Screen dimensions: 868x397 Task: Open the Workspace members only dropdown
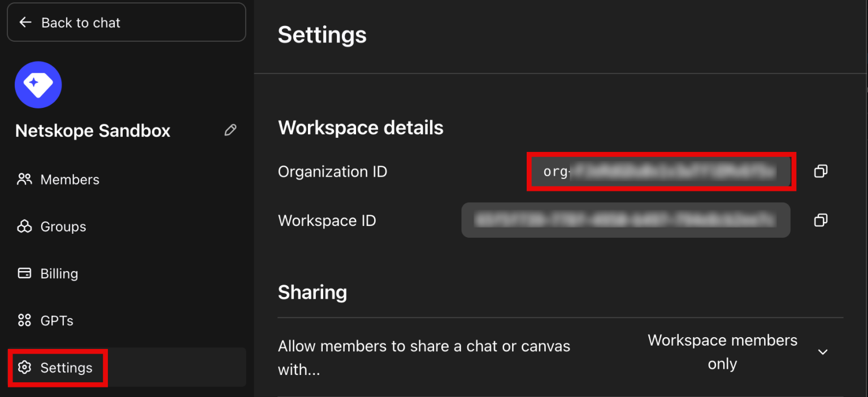click(722, 351)
